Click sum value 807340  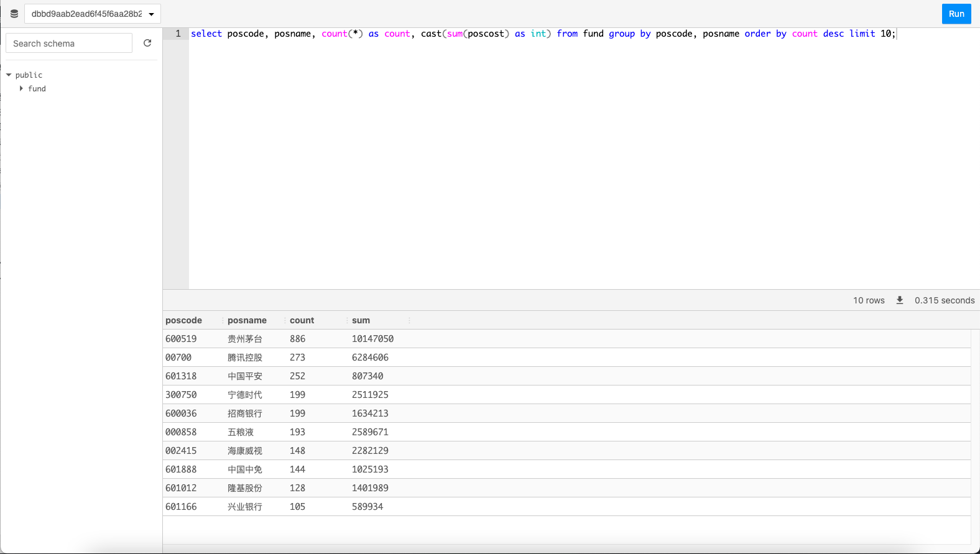click(367, 376)
